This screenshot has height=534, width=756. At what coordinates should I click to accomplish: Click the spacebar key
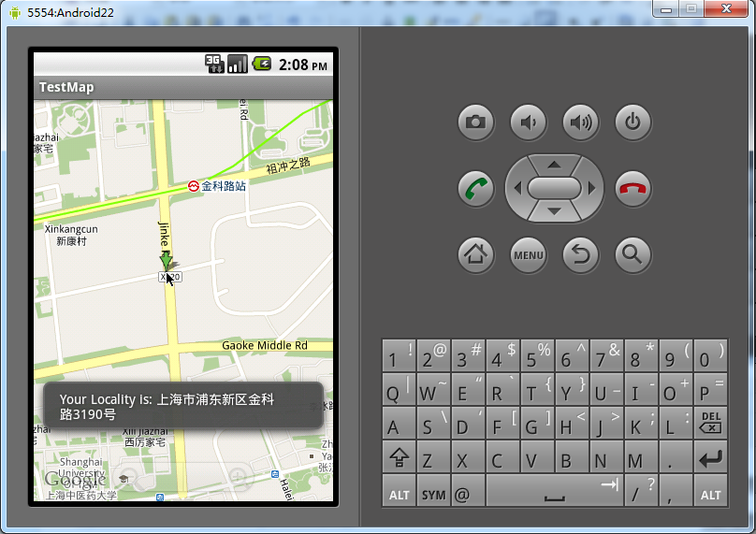(x=555, y=490)
